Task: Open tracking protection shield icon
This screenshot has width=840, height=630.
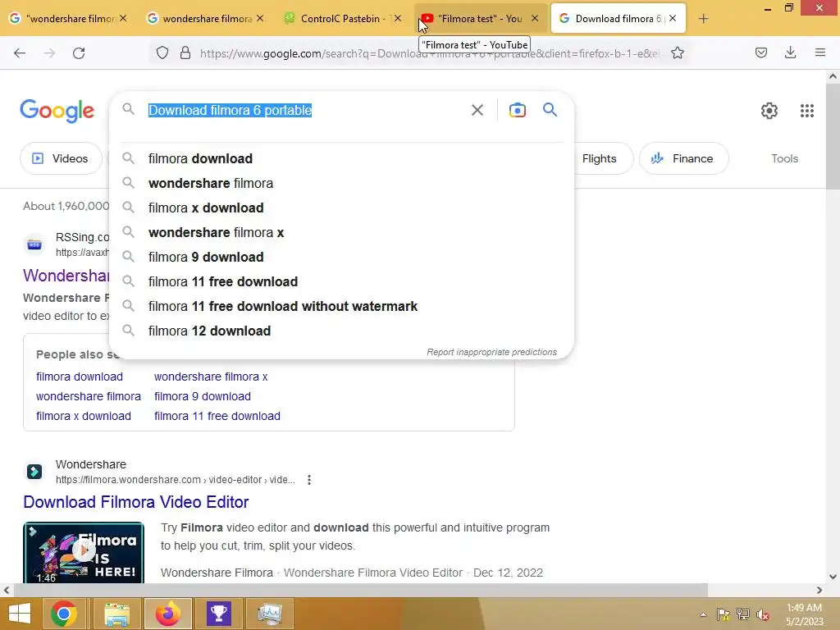Action: 162,52
